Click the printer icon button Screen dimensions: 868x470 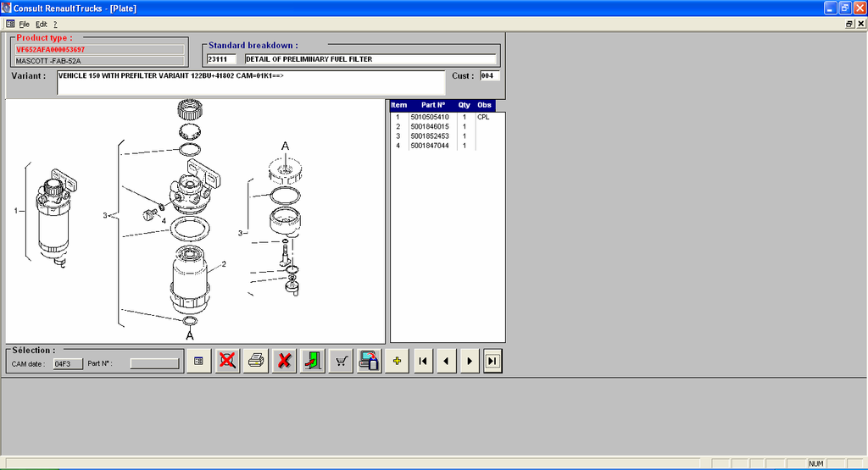pyautogui.click(x=256, y=361)
